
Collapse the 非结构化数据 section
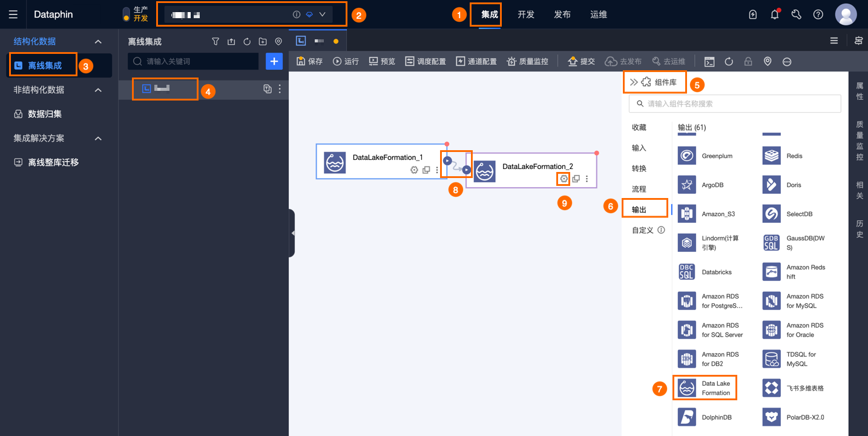pyautogui.click(x=98, y=90)
